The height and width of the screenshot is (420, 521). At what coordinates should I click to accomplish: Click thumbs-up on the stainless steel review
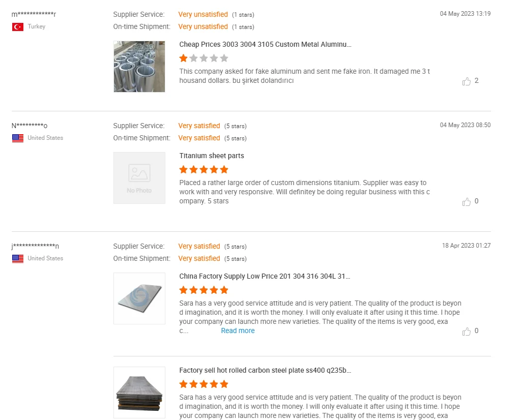[x=467, y=332]
